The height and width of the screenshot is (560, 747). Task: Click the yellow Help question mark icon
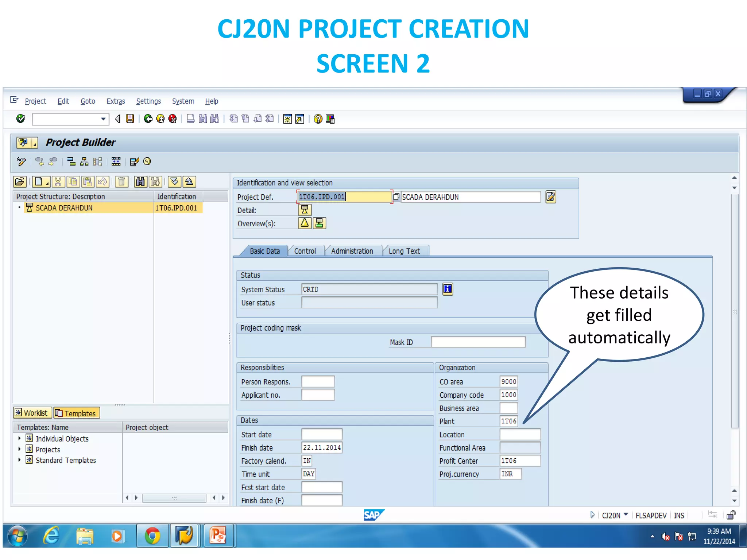[318, 119]
